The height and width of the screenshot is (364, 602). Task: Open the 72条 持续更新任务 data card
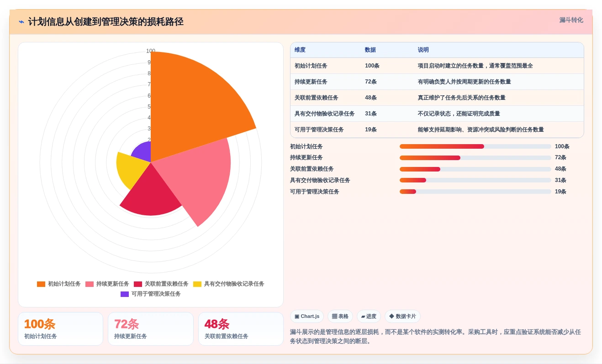coord(151,329)
